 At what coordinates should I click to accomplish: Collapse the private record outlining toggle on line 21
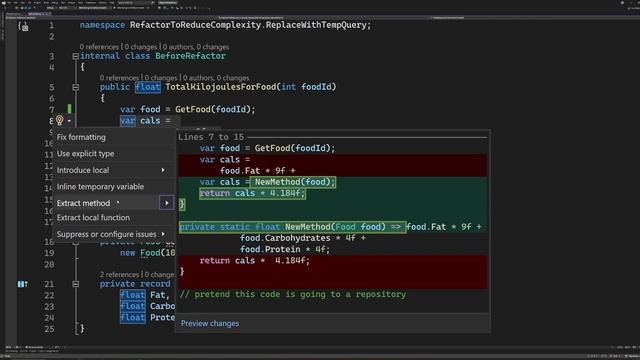coord(76,284)
